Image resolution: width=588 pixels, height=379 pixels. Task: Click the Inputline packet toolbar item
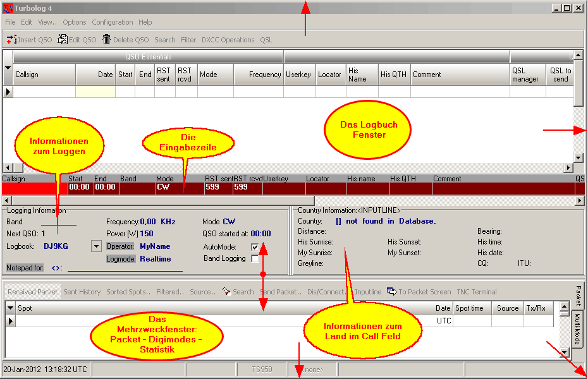[x=368, y=292]
